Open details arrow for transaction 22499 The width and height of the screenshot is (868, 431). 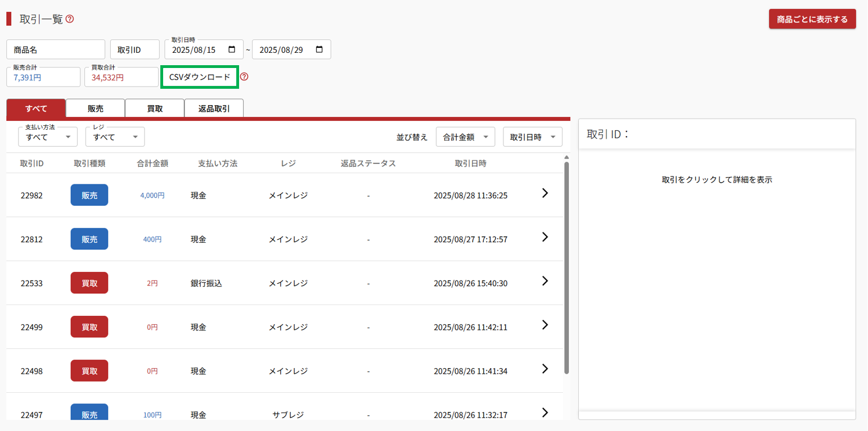point(544,325)
